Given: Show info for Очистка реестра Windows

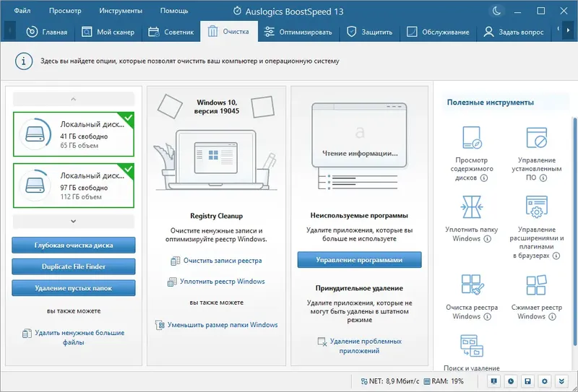Looking at the screenshot, I should [487, 316].
